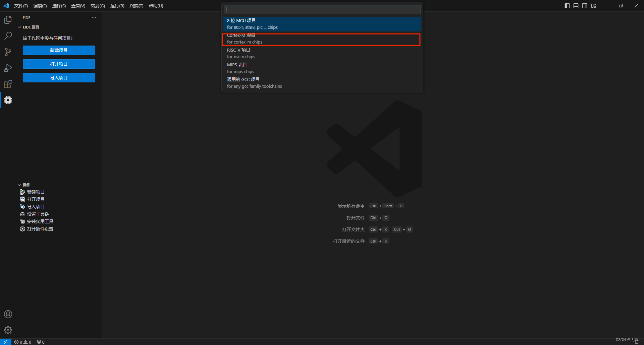Open Accounts icon at bottom of activity bar

pyautogui.click(x=8, y=314)
